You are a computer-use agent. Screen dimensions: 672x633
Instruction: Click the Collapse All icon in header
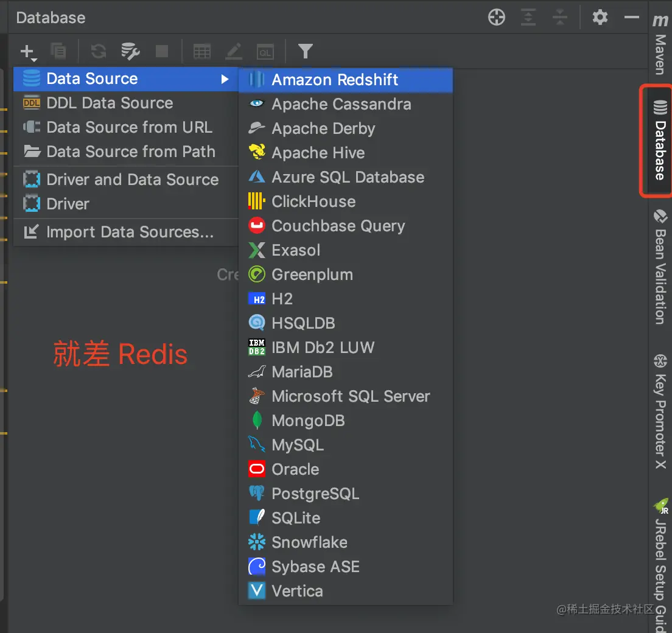(560, 18)
